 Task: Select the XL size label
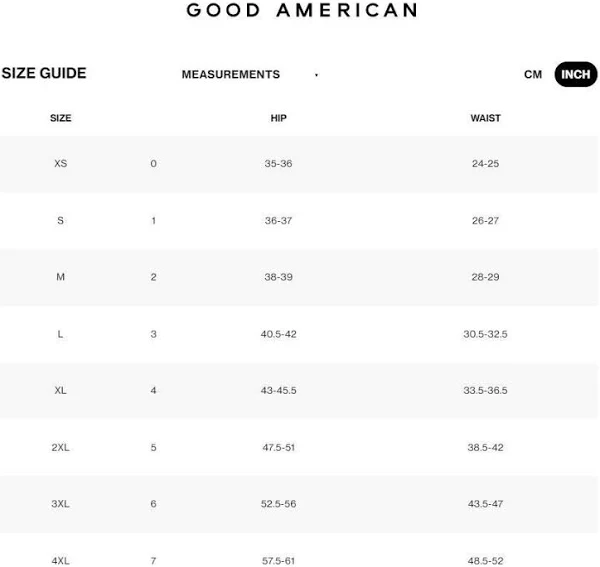[61, 390]
